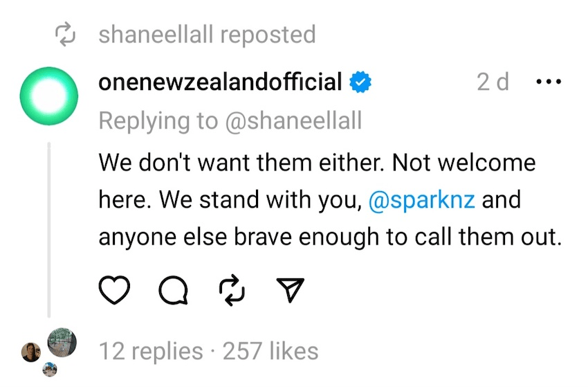The image size is (588, 387).
Task: Open the three-dot more options menu
Action: tap(549, 82)
